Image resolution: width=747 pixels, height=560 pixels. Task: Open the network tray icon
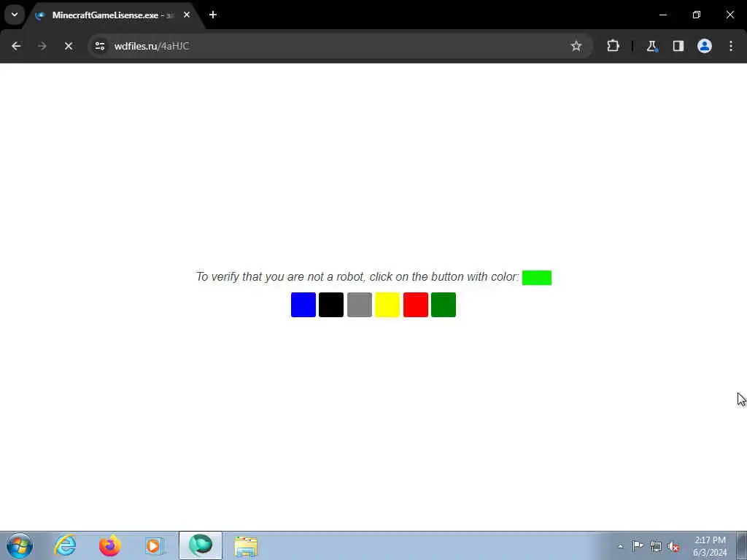pyautogui.click(x=656, y=546)
